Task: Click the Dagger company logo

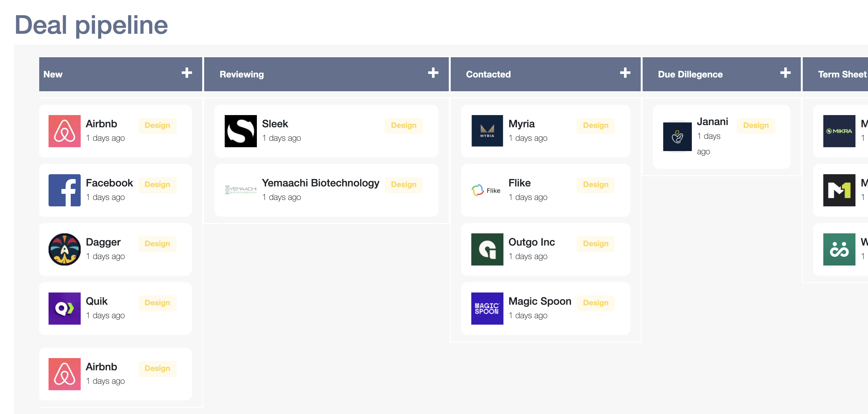Action: pyautogui.click(x=64, y=249)
